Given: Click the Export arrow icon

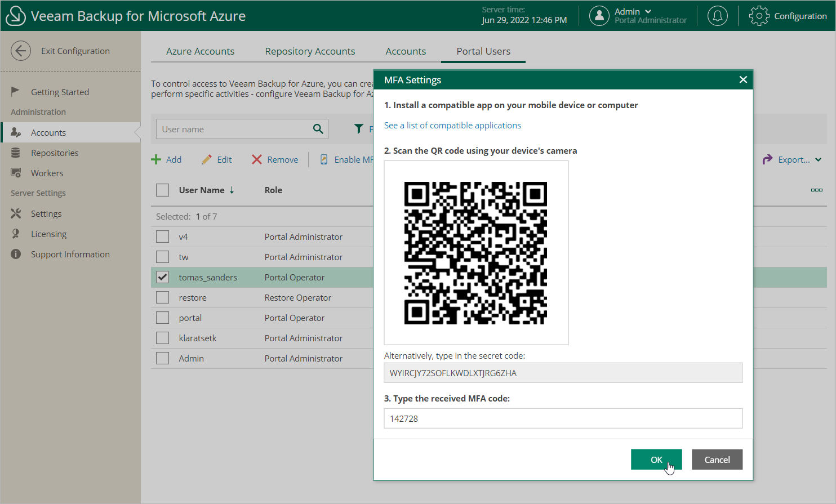Looking at the screenshot, I should [767, 159].
